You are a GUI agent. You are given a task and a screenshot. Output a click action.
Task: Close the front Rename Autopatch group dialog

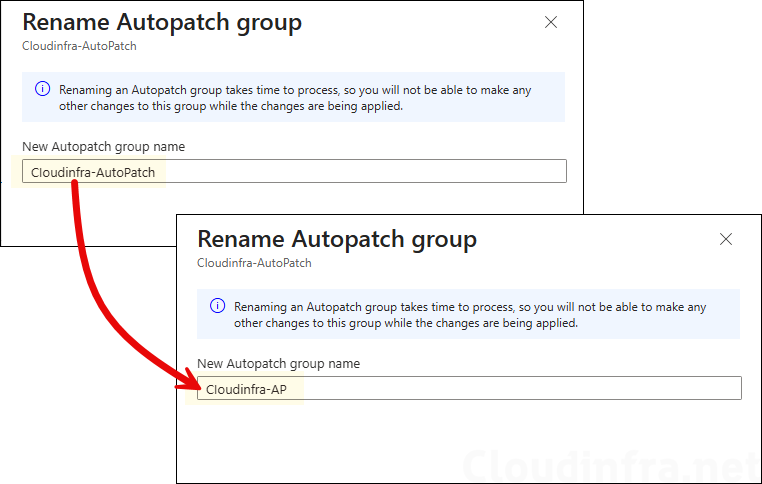point(726,239)
